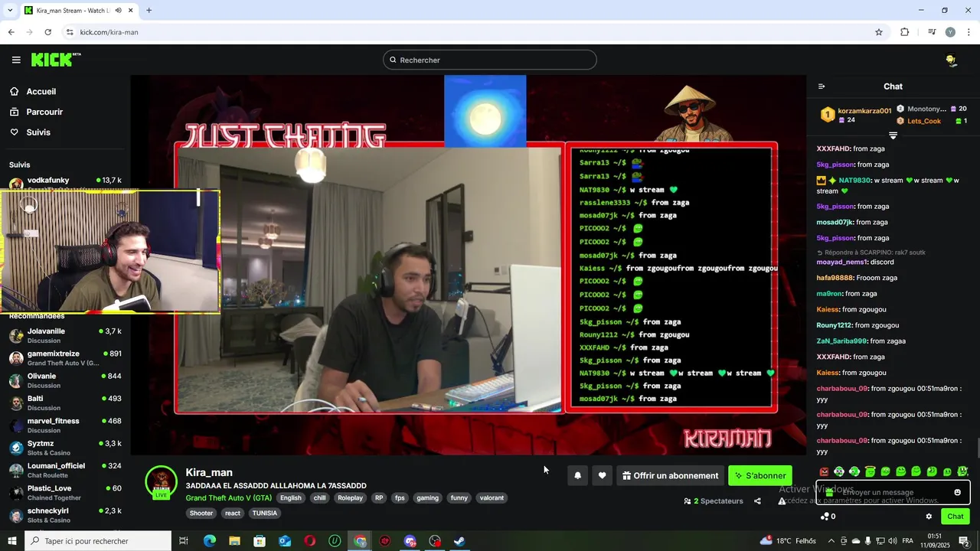
Task: Open Loumani_officiel recommended channel
Action: (x=65, y=470)
